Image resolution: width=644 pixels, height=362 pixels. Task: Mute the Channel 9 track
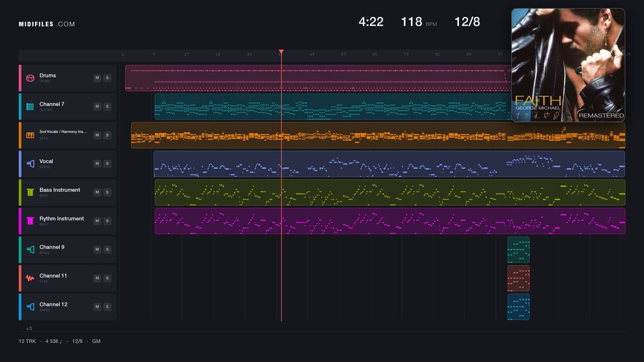[97, 249]
